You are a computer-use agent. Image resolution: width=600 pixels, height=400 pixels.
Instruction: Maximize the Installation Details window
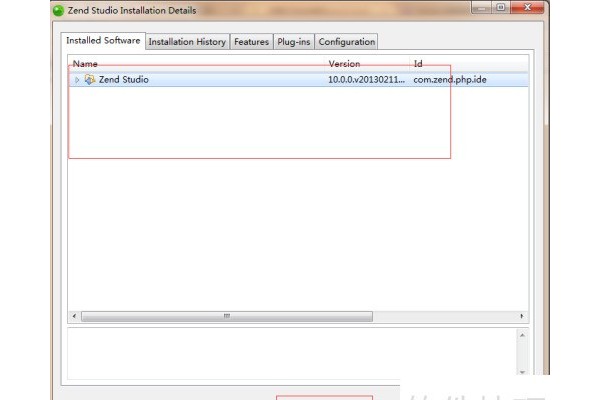coord(501,8)
